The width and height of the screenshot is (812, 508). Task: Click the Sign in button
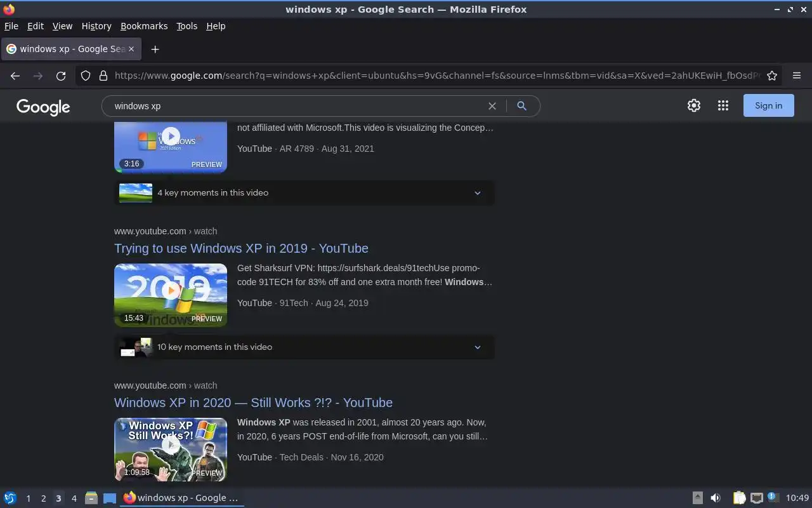click(x=768, y=105)
